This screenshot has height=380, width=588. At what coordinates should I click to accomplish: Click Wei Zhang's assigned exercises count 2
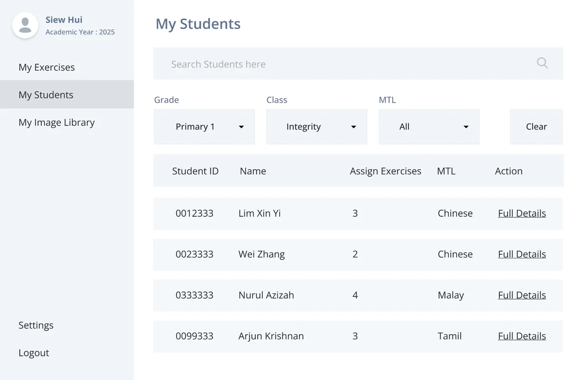click(355, 254)
